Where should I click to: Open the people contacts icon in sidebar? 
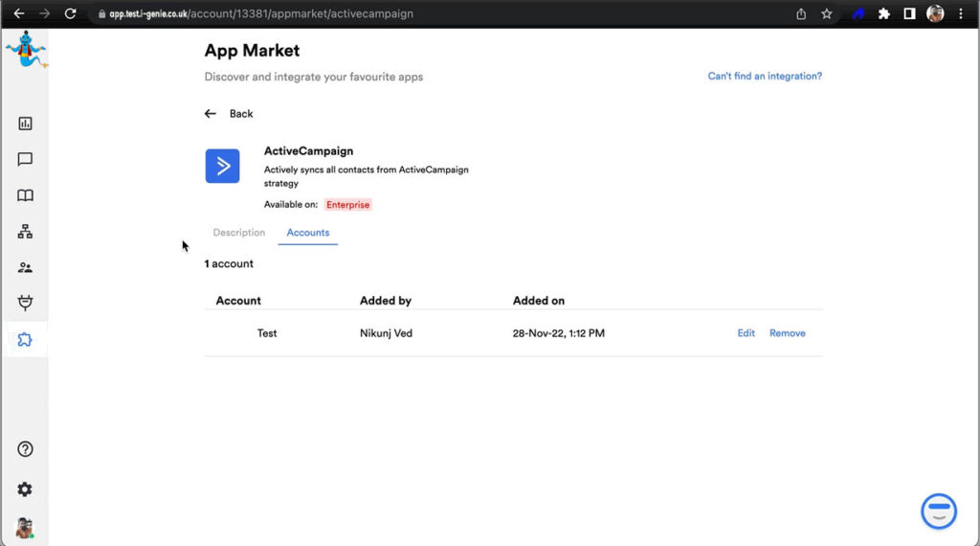[25, 268]
